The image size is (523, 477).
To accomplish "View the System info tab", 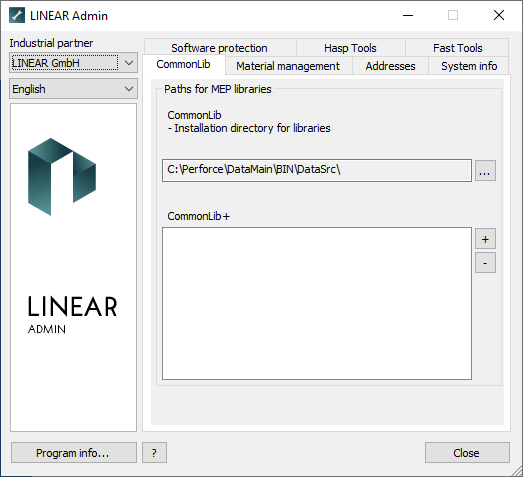I will click(469, 66).
